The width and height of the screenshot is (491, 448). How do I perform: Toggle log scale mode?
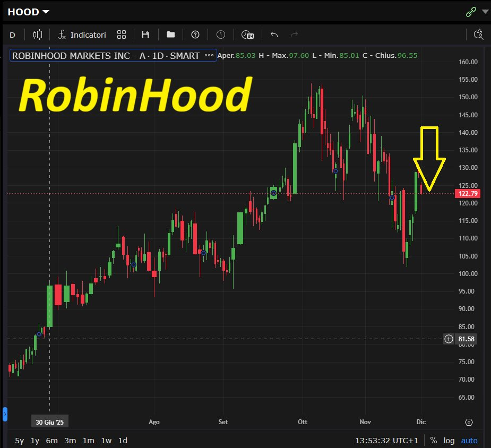449,441
